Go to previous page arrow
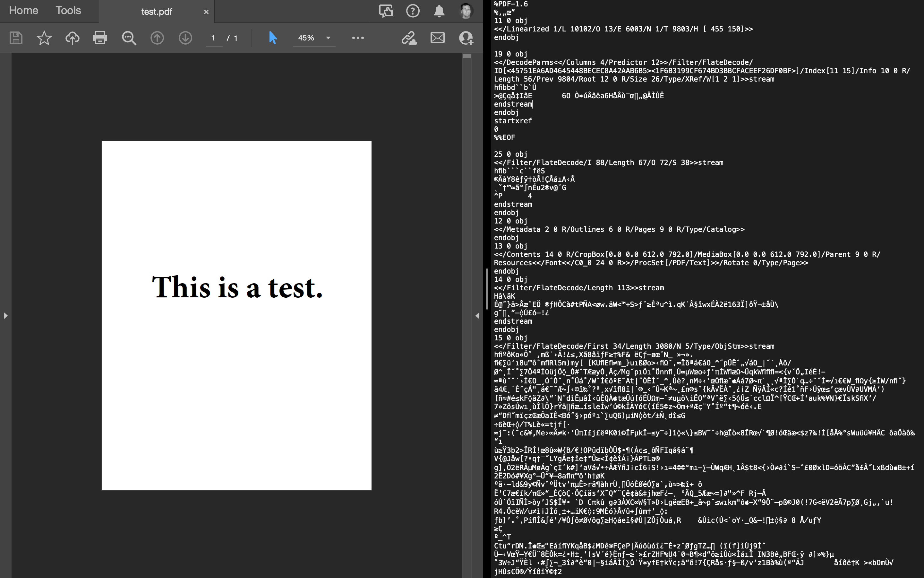The width and height of the screenshot is (924, 578). point(157,38)
